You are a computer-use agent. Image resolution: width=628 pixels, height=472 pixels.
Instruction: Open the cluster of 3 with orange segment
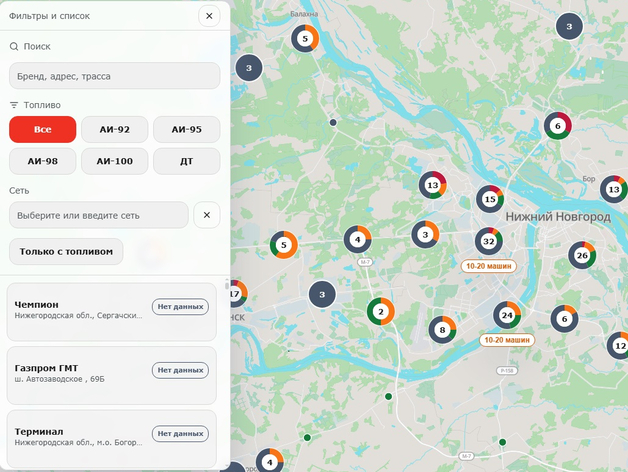425,234
